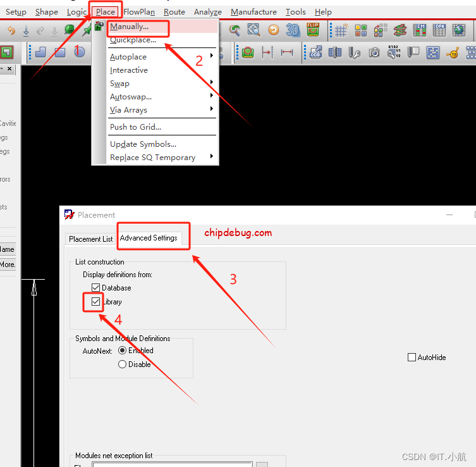Screen dimensions: 476x467
Task: Uncheck the Database checkbox
Action: click(96, 288)
